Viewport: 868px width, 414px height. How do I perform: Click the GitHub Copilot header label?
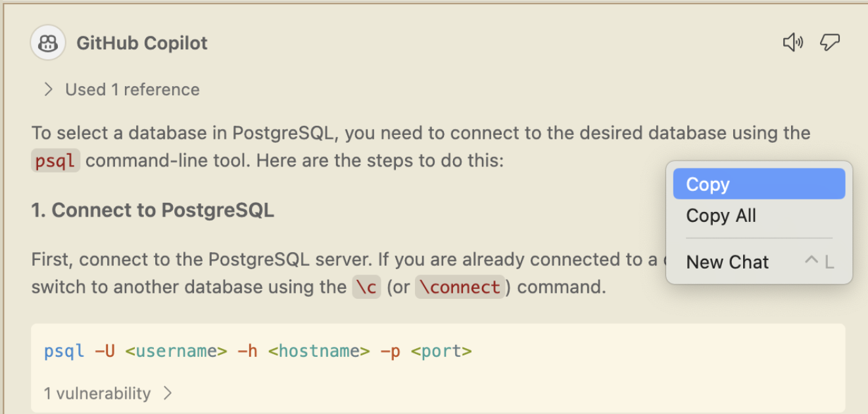click(142, 42)
